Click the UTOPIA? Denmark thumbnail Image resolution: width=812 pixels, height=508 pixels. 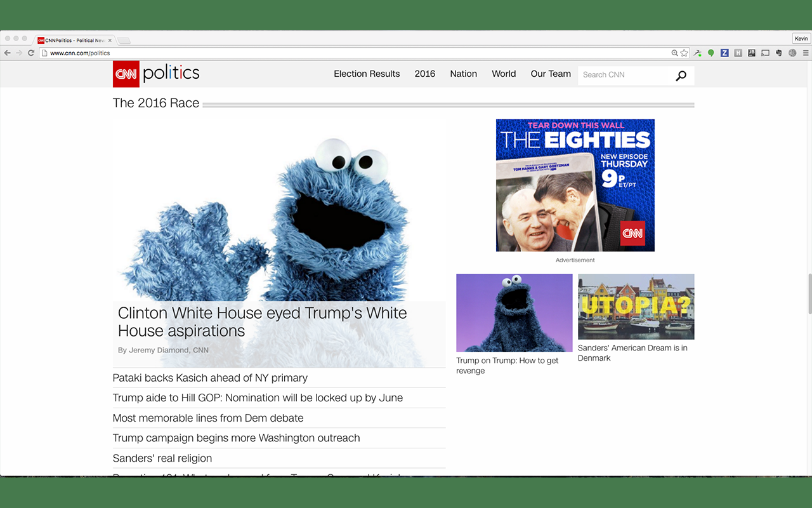(636, 307)
